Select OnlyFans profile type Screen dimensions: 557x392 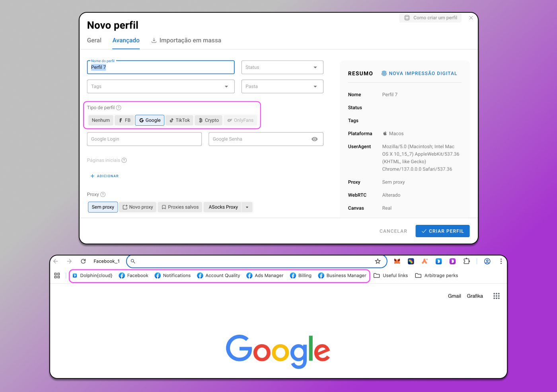[x=240, y=120]
